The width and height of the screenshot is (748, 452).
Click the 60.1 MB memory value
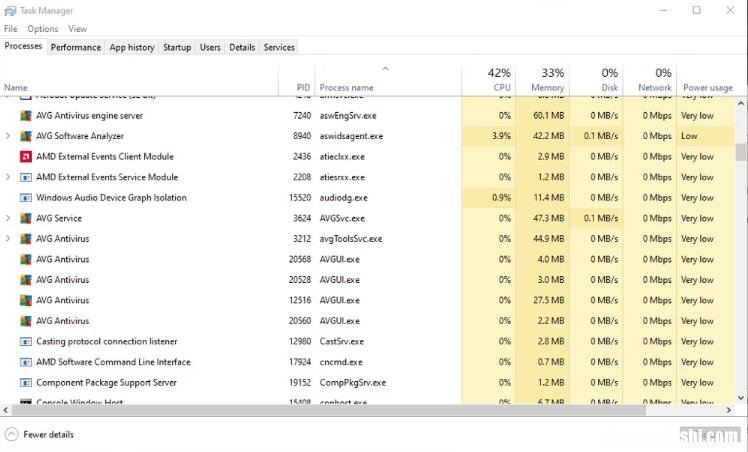click(549, 115)
